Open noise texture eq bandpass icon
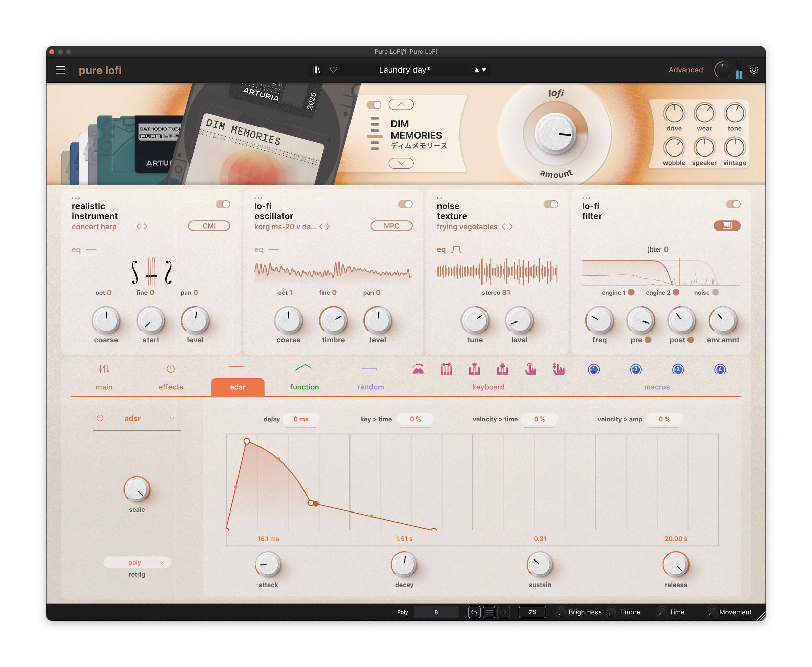Viewport: 812px width, 667px height. (x=456, y=249)
